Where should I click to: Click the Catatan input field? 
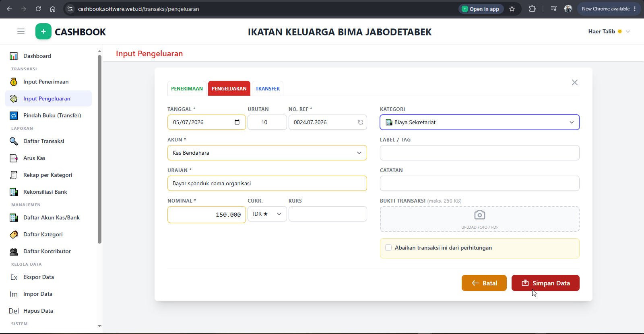(x=480, y=183)
